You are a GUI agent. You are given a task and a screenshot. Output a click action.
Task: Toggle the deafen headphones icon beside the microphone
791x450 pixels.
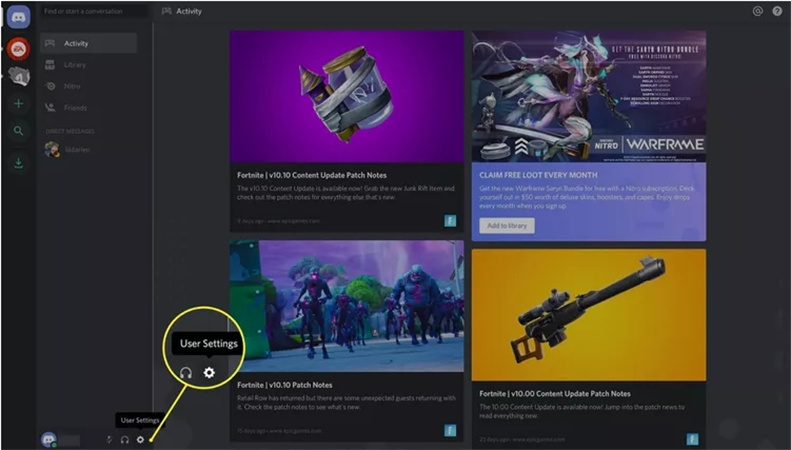coord(125,440)
